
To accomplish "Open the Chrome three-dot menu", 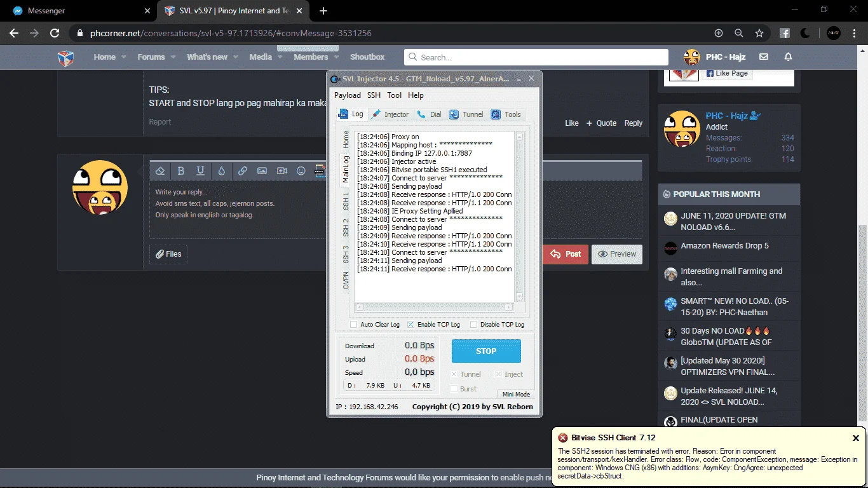I will click(855, 33).
